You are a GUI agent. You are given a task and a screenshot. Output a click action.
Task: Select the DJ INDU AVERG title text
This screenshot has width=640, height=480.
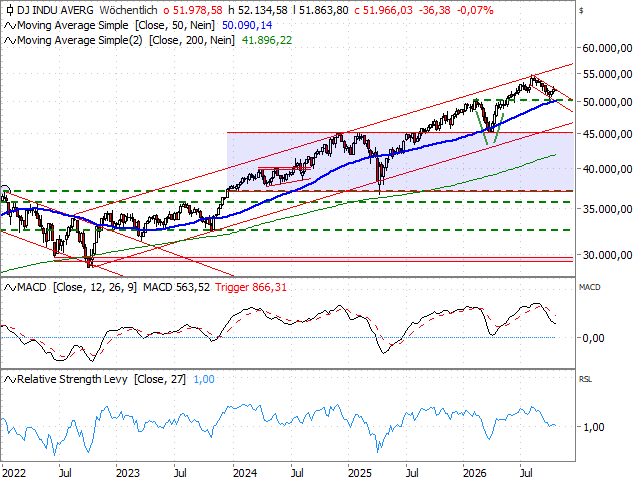(55, 10)
